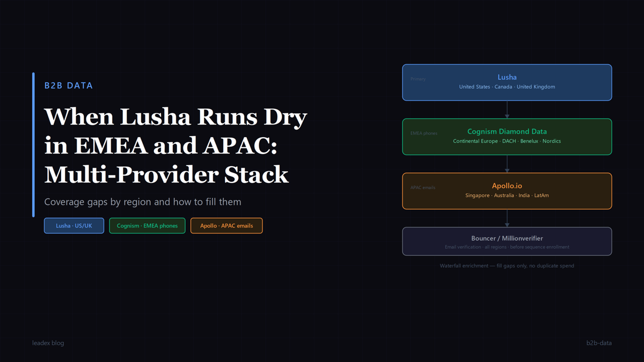
Task: Click the subtitle 'Coverage gaps by region and how to fill them'
Action: pyautogui.click(x=143, y=202)
